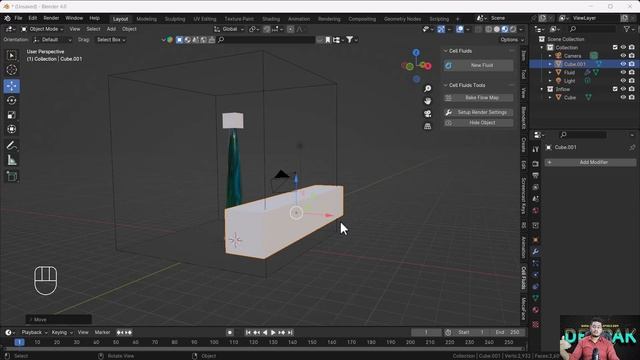Click the blue Z axis on the navigation gizmo
The width and height of the screenshot is (640, 360).
coord(416,53)
